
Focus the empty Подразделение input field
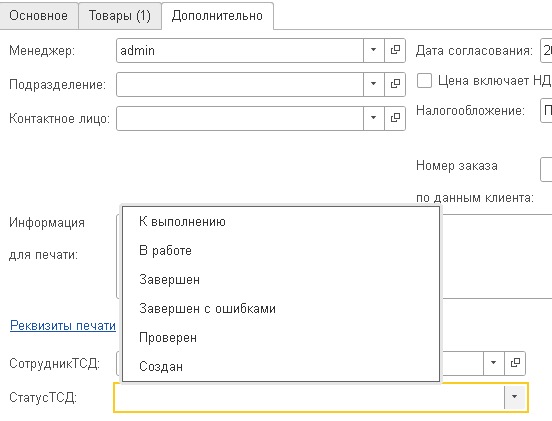[x=240, y=84]
